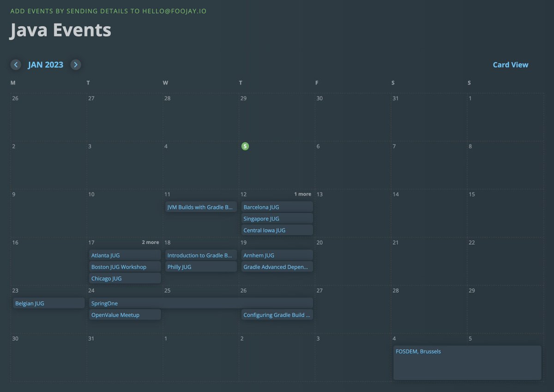Screen dimensions: 554x392
Task: Select January 23 date number
Action: (x=15, y=290)
